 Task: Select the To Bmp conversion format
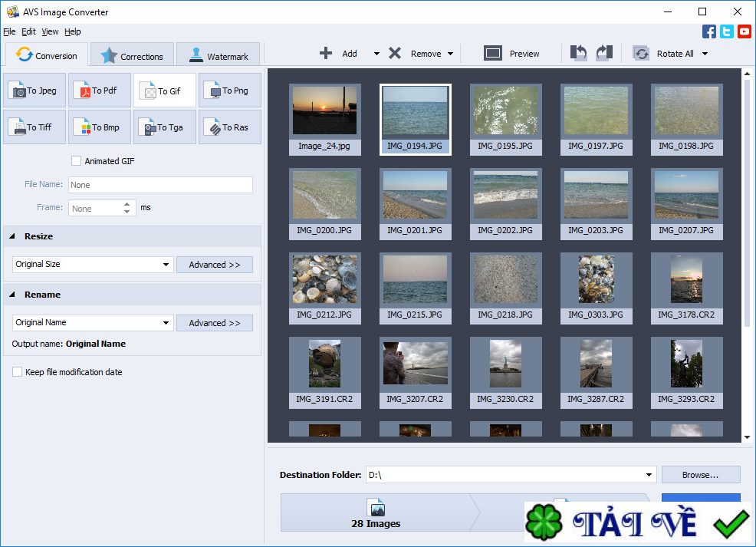pyautogui.click(x=99, y=127)
